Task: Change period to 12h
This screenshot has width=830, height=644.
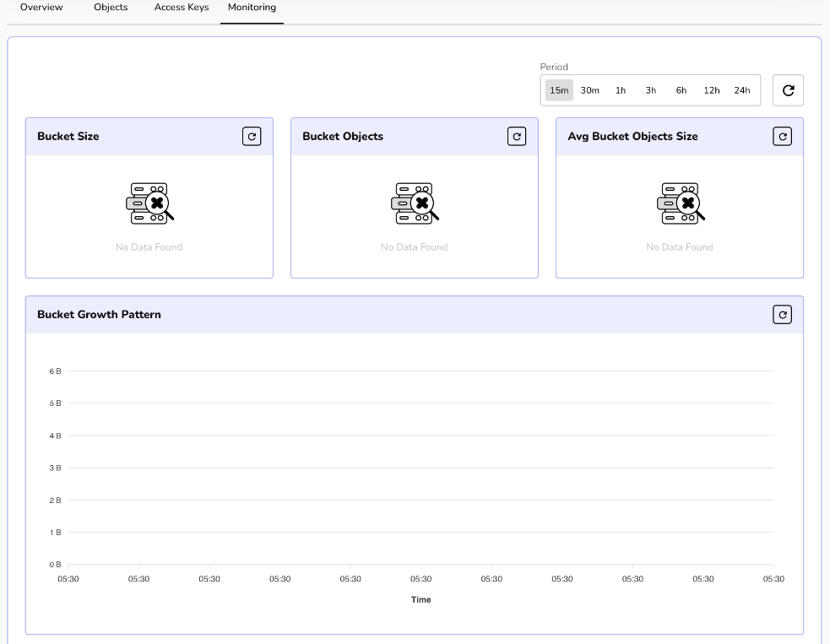Action: [x=712, y=90]
